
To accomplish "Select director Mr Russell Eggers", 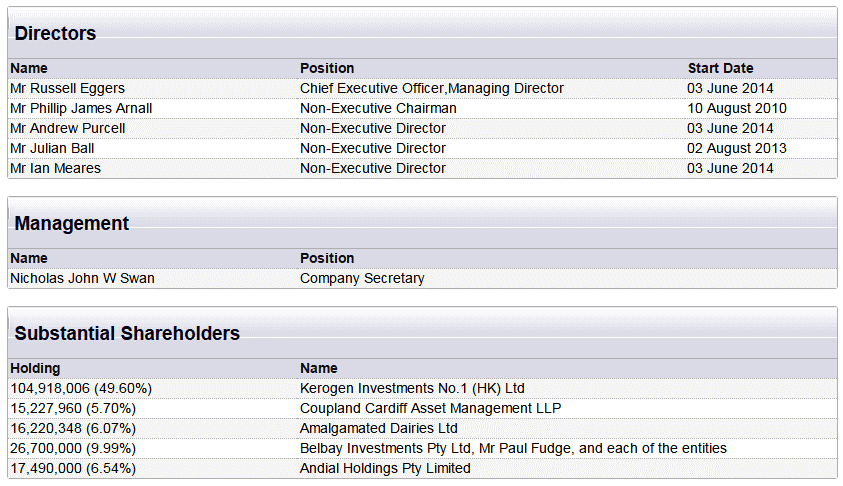I will tap(67, 88).
